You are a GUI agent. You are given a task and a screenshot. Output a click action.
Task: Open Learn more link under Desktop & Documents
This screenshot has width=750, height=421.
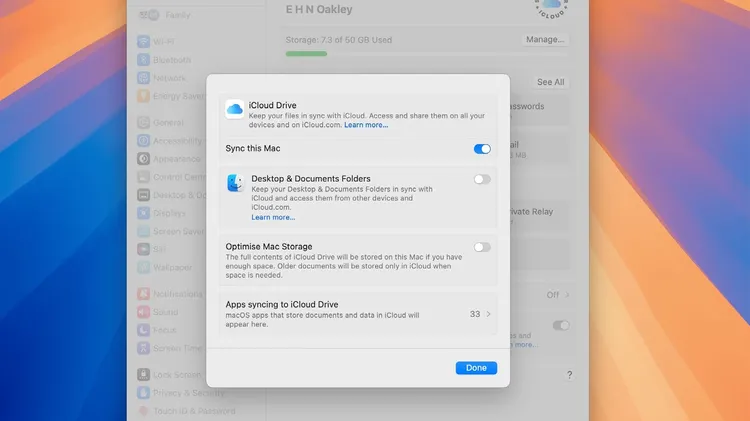point(273,217)
